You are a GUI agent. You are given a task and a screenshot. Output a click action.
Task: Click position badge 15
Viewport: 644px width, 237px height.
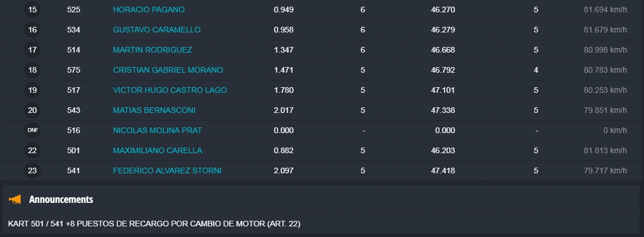point(32,10)
